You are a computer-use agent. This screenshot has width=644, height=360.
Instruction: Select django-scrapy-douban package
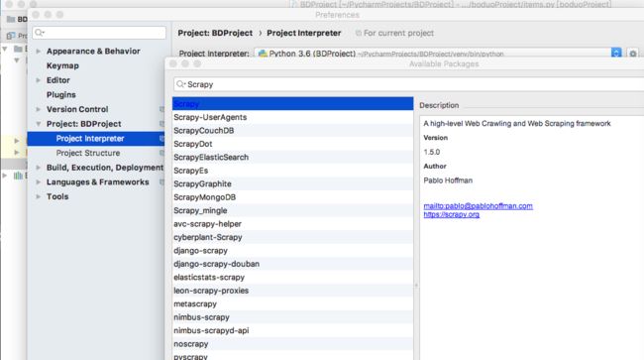(x=293, y=264)
